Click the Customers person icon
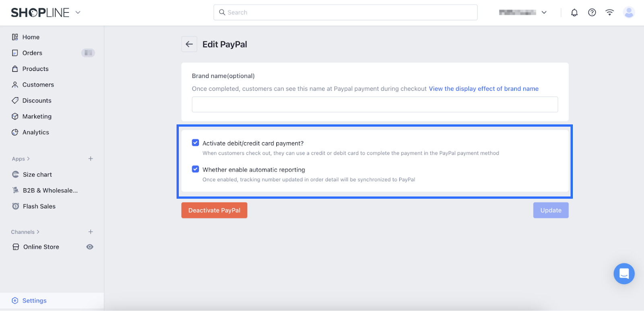Image resolution: width=644 pixels, height=311 pixels. click(x=15, y=85)
